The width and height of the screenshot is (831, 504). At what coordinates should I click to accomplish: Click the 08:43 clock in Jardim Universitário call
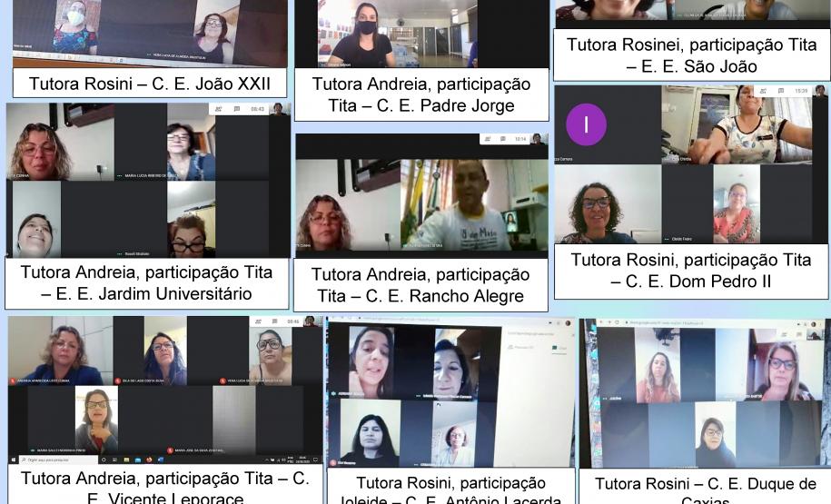coord(258,109)
